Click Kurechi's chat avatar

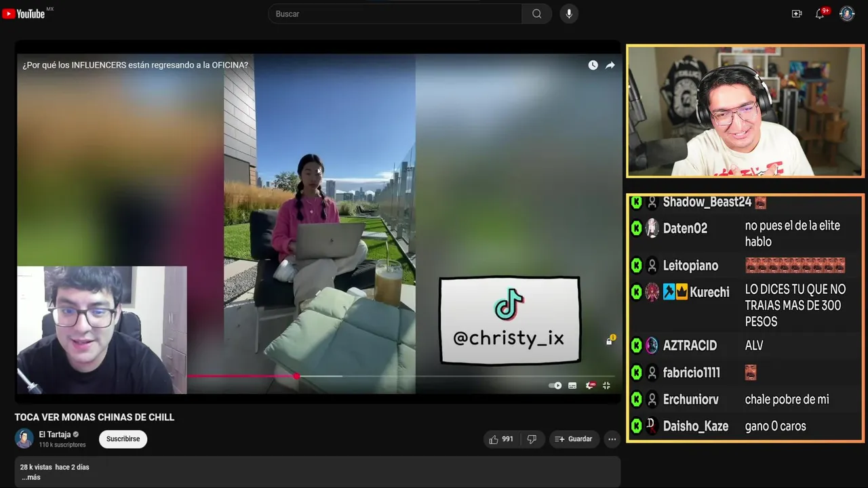pyautogui.click(x=652, y=292)
